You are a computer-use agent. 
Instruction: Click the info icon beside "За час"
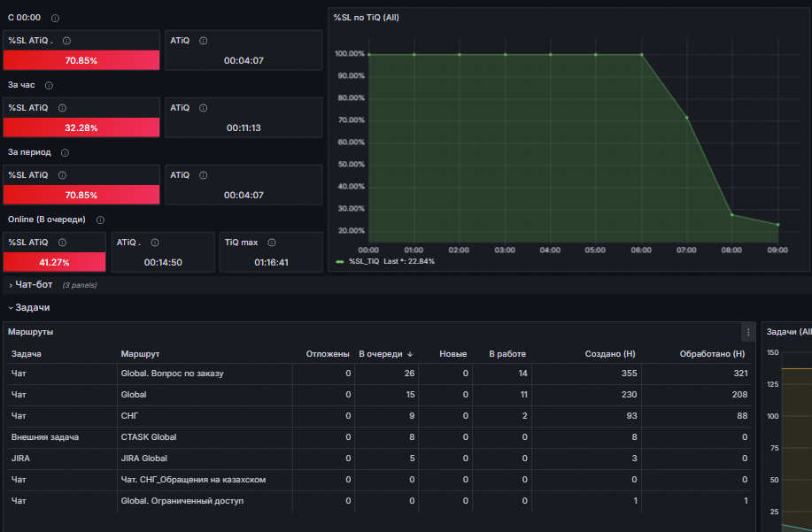coord(49,85)
